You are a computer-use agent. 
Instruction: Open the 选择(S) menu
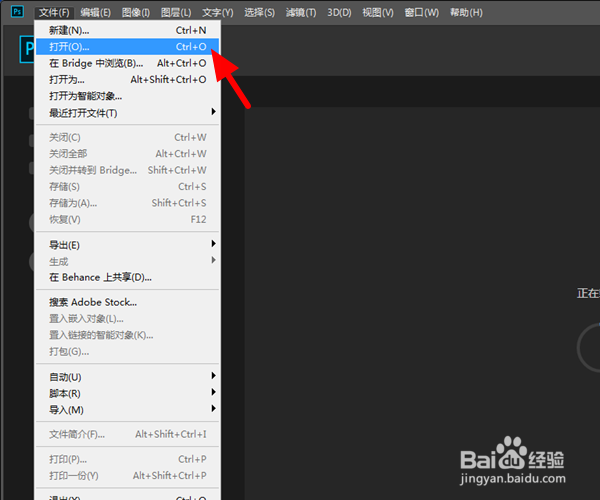(259, 13)
